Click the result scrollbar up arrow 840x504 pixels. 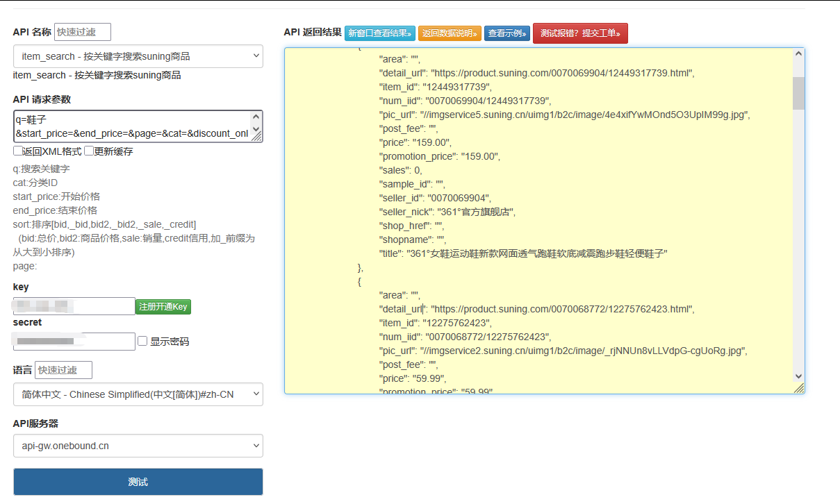coord(798,55)
